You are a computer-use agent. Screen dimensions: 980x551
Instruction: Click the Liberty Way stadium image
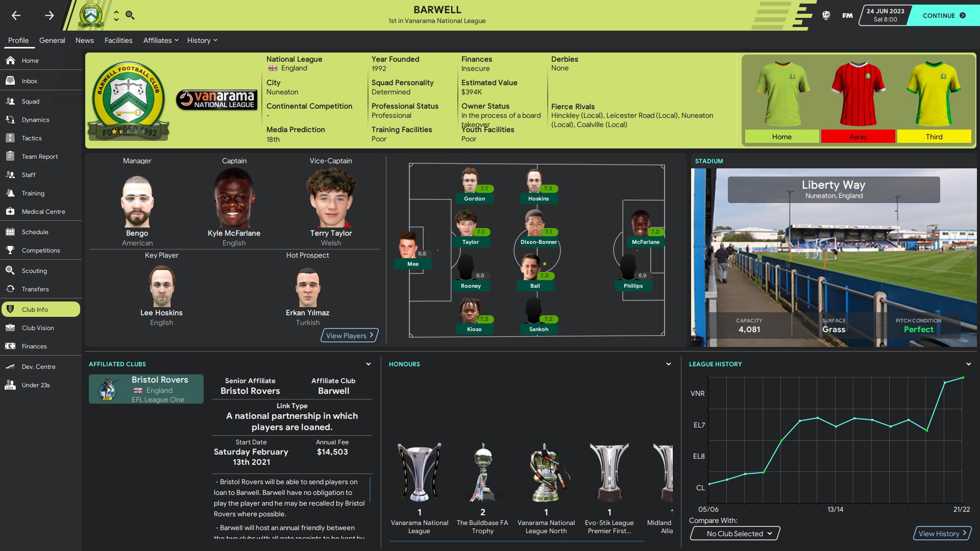(834, 258)
